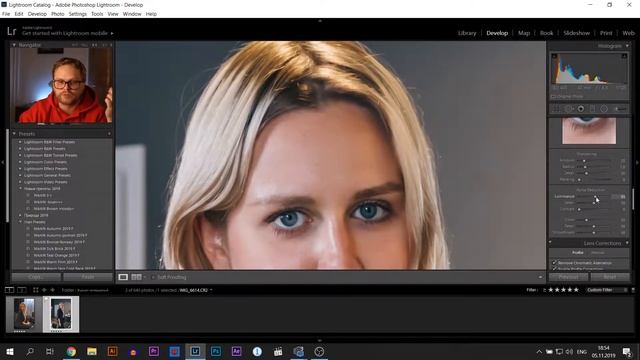
Task: Toggle Remove Chromatic Aberration checkbox
Action: point(554,262)
